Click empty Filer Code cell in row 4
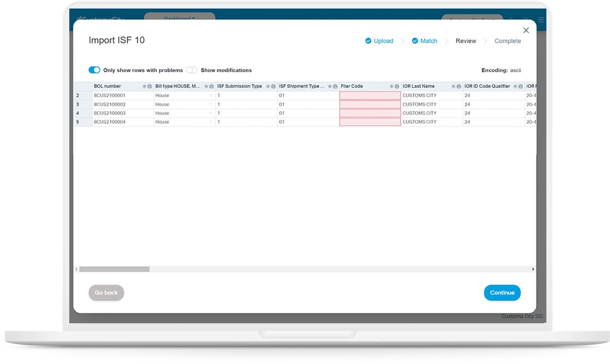 [370, 113]
